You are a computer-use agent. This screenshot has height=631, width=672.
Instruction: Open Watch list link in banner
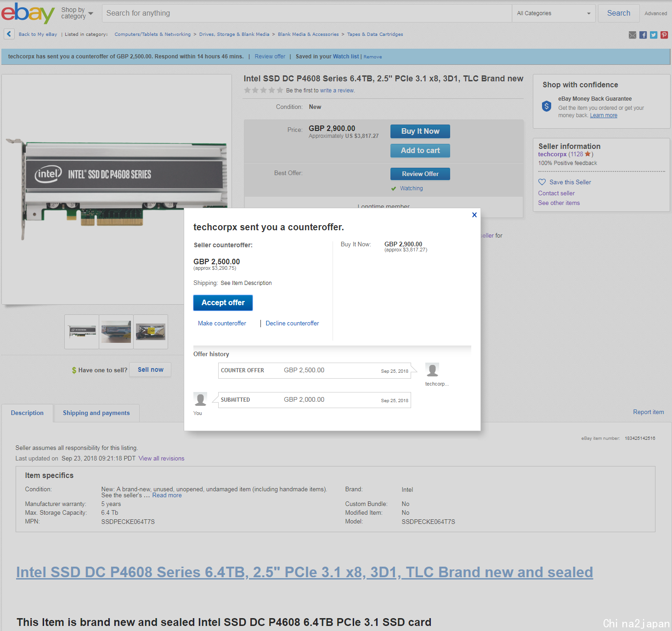click(x=346, y=57)
